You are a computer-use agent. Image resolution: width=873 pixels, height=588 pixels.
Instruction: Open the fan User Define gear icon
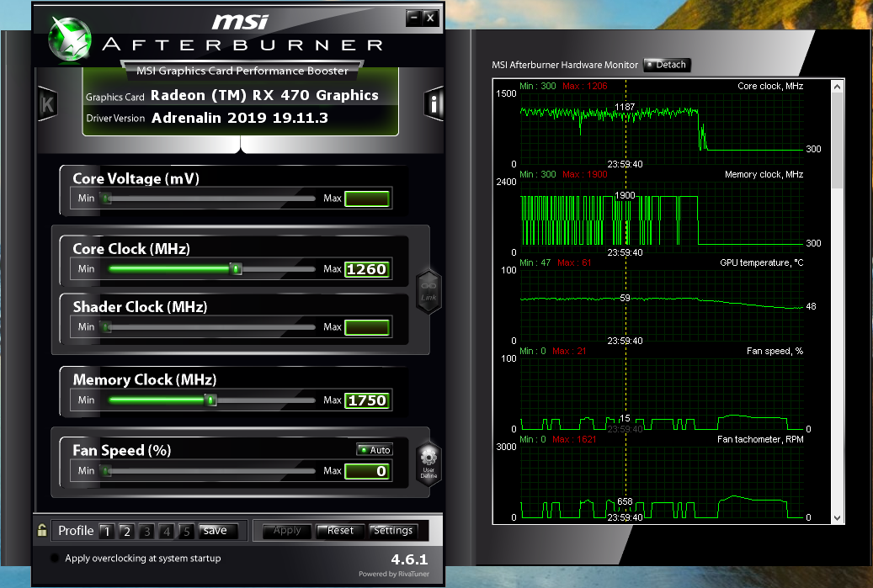pos(429,464)
